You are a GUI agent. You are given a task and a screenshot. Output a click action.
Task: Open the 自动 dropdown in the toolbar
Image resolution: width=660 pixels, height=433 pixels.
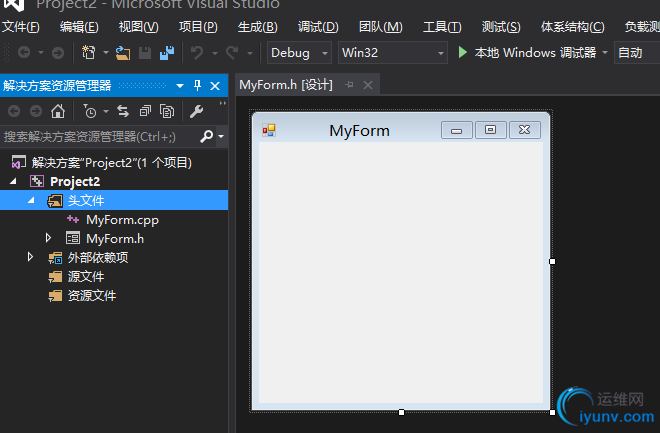pyautogui.click(x=637, y=53)
